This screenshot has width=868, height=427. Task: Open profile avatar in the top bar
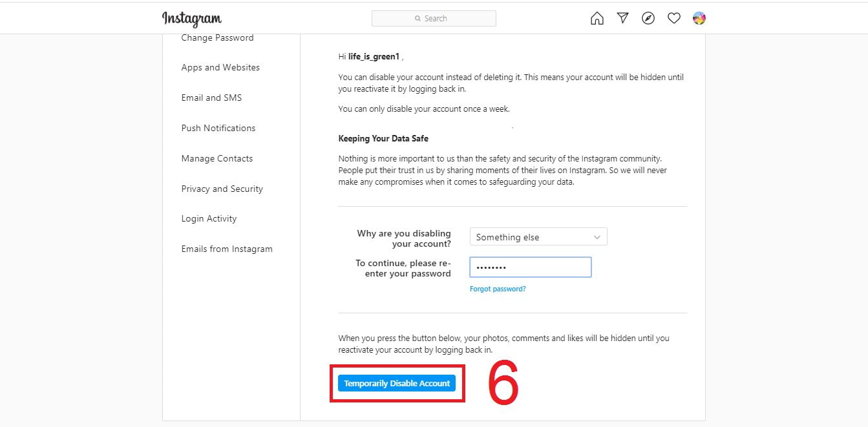699,18
